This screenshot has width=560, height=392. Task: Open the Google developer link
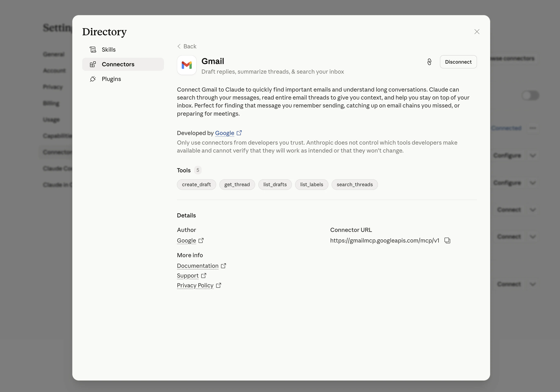click(x=224, y=133)
